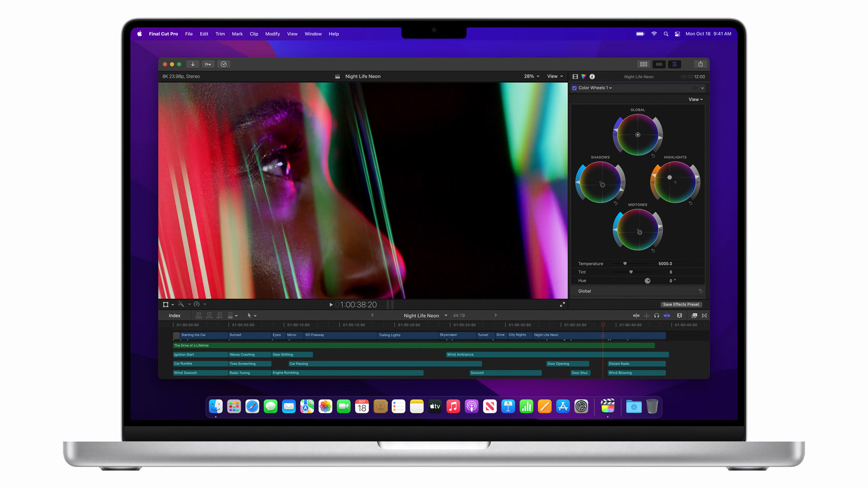This screenshot has height=488, width=868.
Task: Reset the Shadows color wheel
Action: point(616,203)
